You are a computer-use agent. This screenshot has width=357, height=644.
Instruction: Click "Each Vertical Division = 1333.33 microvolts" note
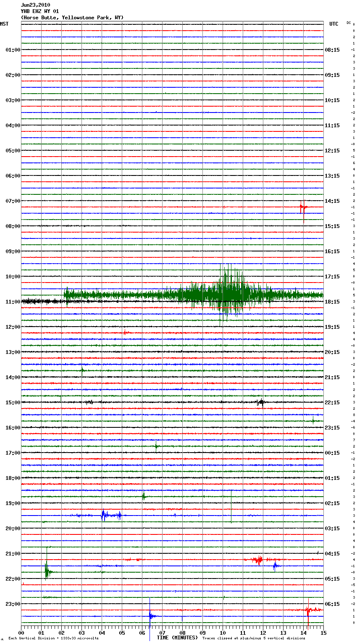(x=53, y=638)
